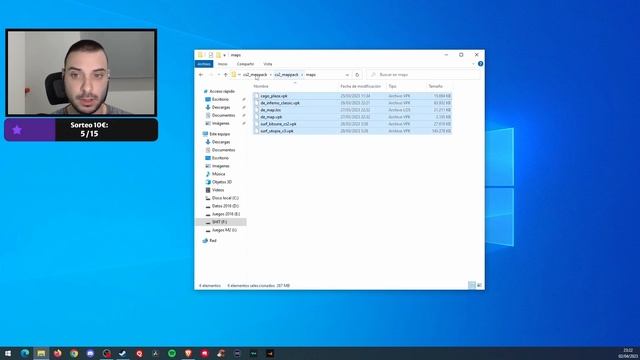Open Escritorio under Este equipo

(x=220, y=158)
